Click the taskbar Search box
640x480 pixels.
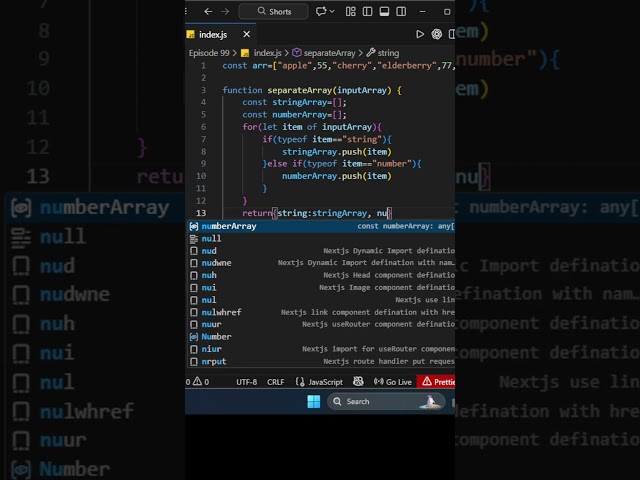tap(385, 402)
